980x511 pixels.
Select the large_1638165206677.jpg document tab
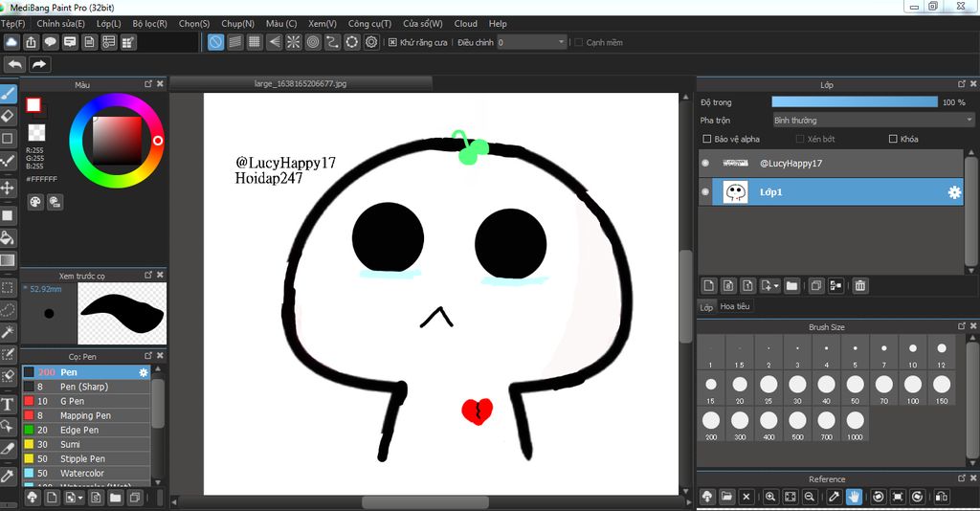tap(301, 83)
